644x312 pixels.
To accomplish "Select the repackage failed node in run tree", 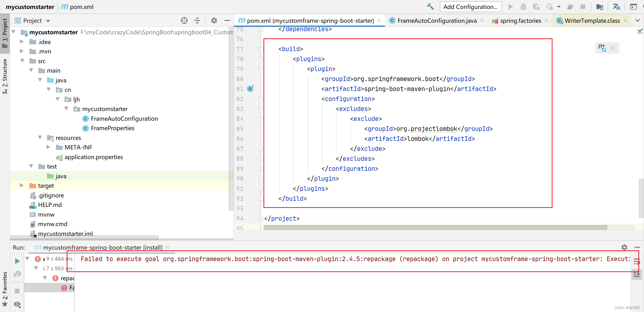I will click(x=63, y=278).
